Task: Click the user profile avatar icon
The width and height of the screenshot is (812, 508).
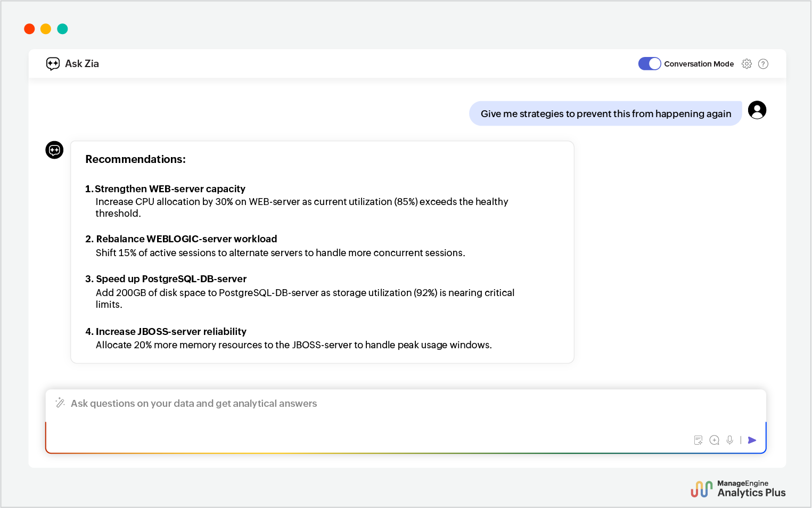Action: (x=757, y=110)
